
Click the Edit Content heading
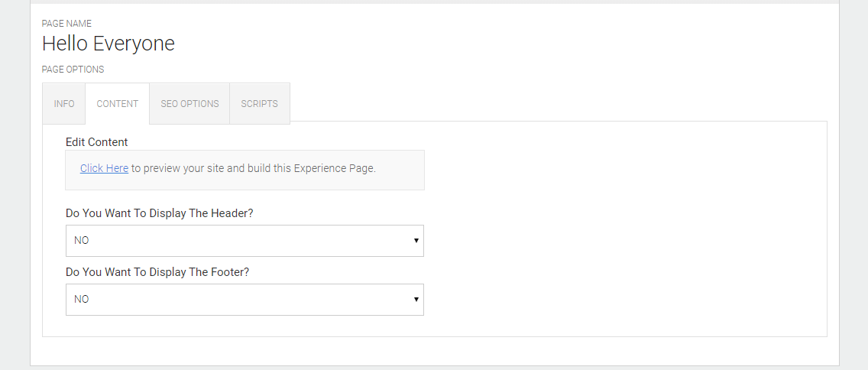(x=97, y=142)
